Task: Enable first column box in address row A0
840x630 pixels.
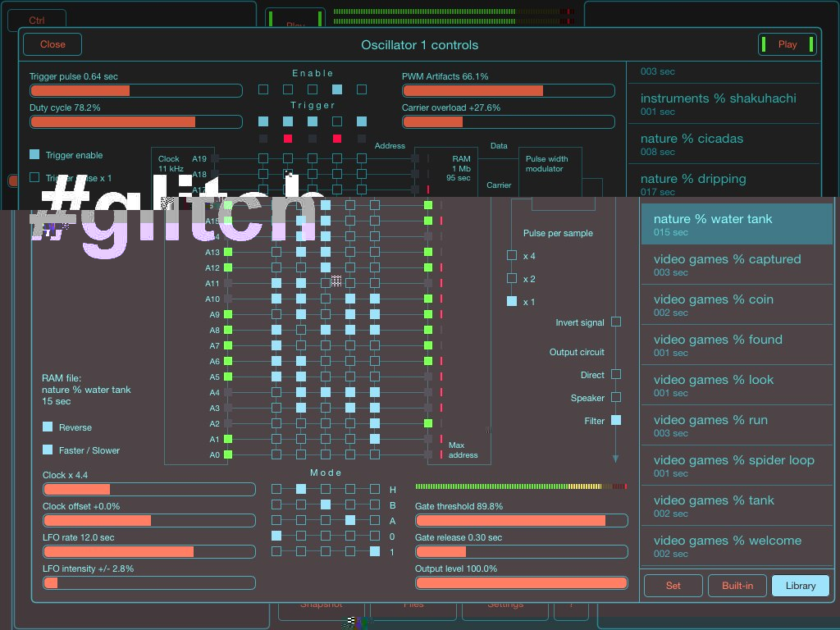Action: point(276,454)
